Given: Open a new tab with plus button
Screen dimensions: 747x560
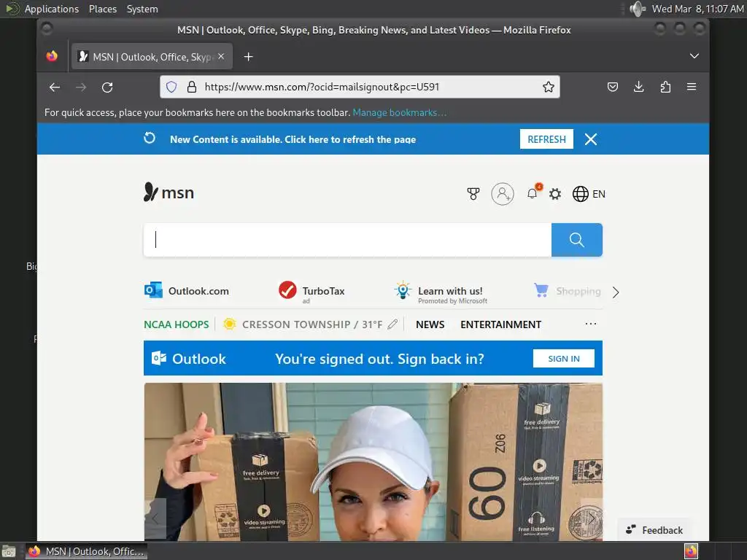Looking at the screenshot, I should [248, 57].
